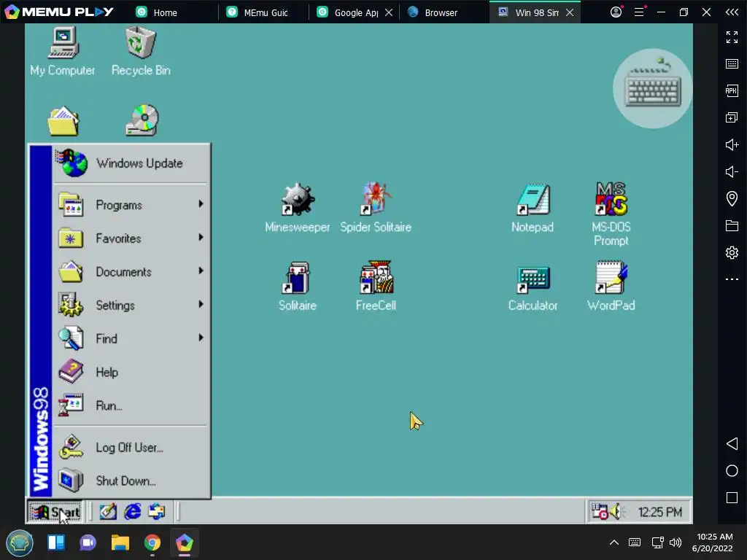Screen dimensions: 747x560
Task: Open Chrome from Windows taskbar
Action: (x=152, y=542)
